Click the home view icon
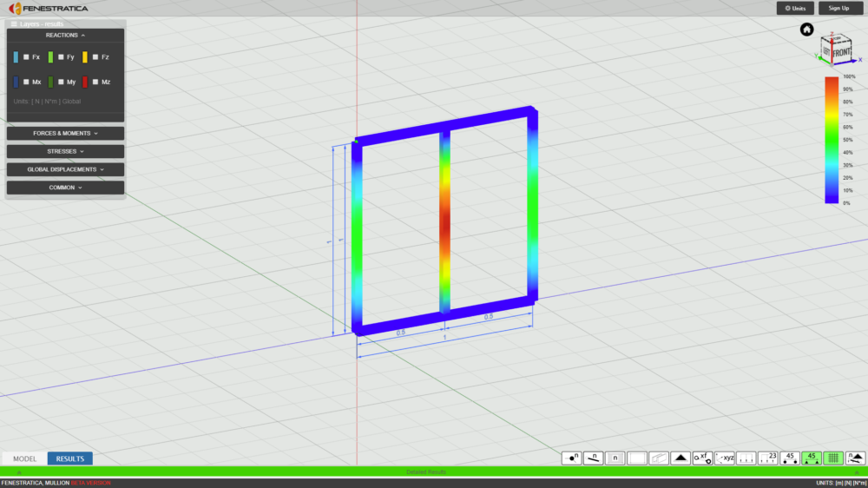This screenshot has height=488, width=868. [x=806, y=30]
